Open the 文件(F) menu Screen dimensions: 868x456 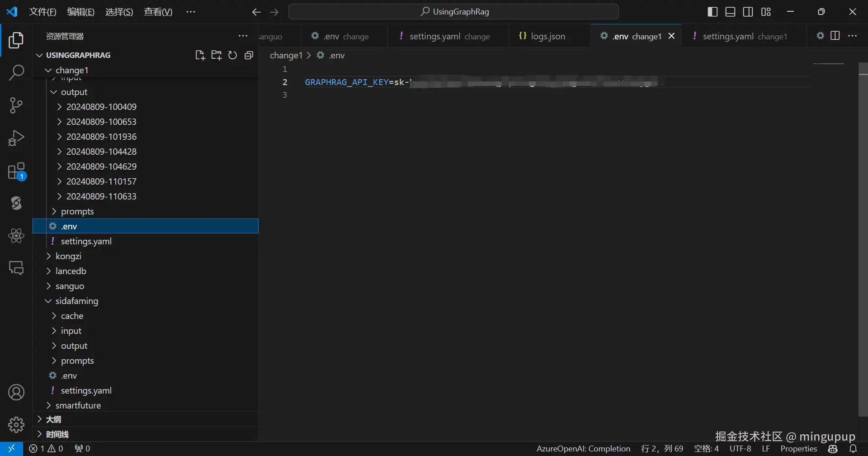click(42, 12)
